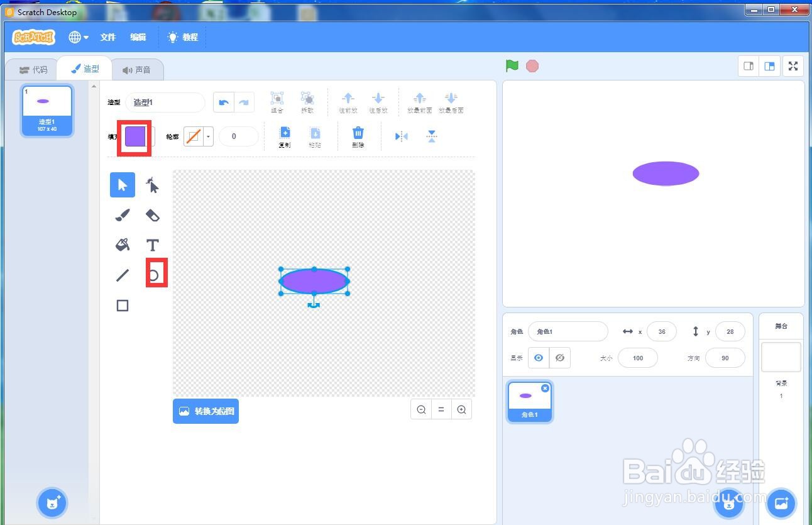Select the 造型1 costume thumbnail
This screenshot has height=525, width=812.
(x=47, y=111)
